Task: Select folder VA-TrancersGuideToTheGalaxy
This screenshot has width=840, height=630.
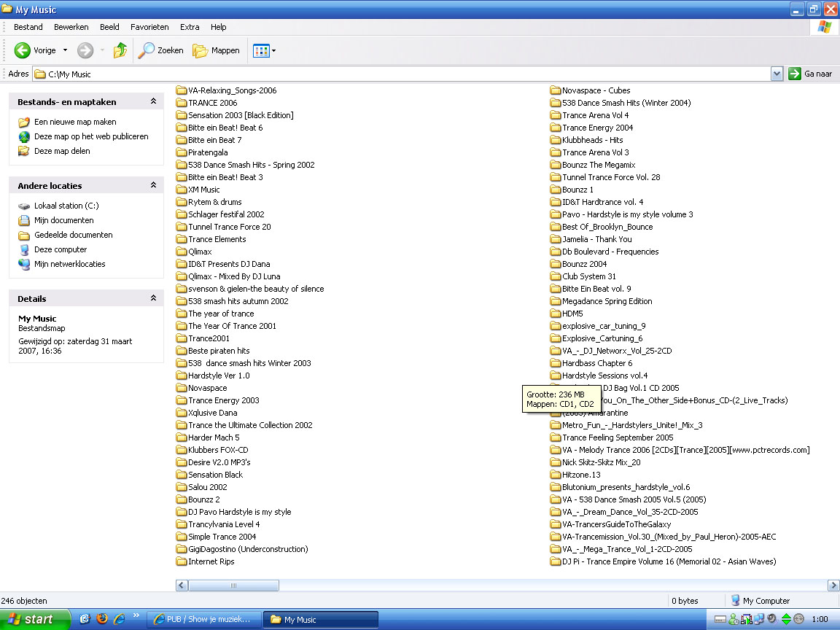Action: [x=611, y=524]
